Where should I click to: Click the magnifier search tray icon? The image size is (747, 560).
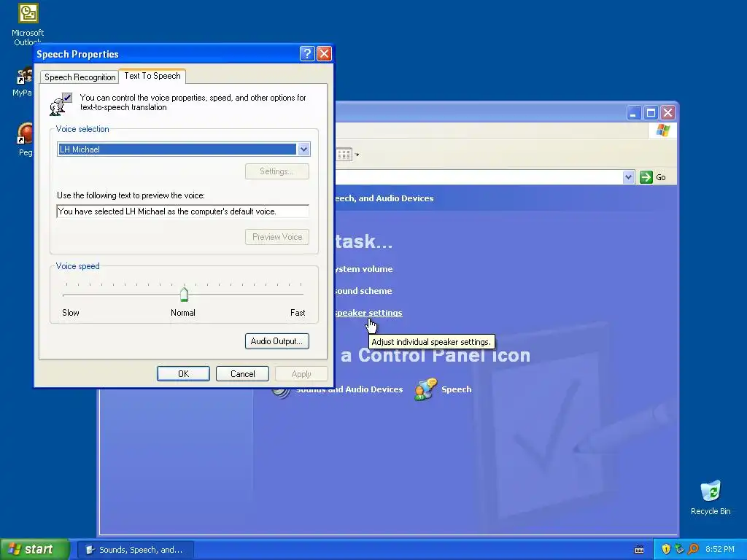pos(693,549)
